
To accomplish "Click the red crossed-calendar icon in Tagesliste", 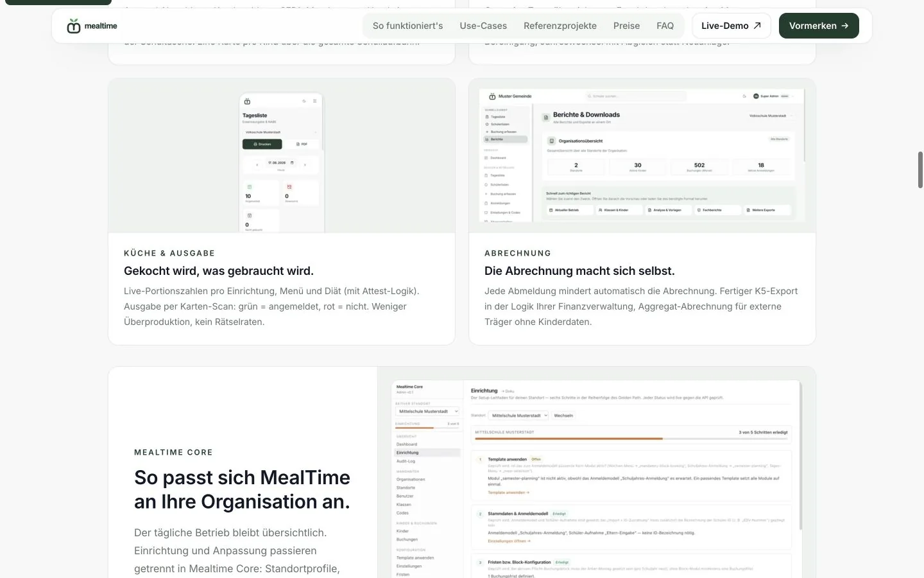I will click(x=289, y=187).
